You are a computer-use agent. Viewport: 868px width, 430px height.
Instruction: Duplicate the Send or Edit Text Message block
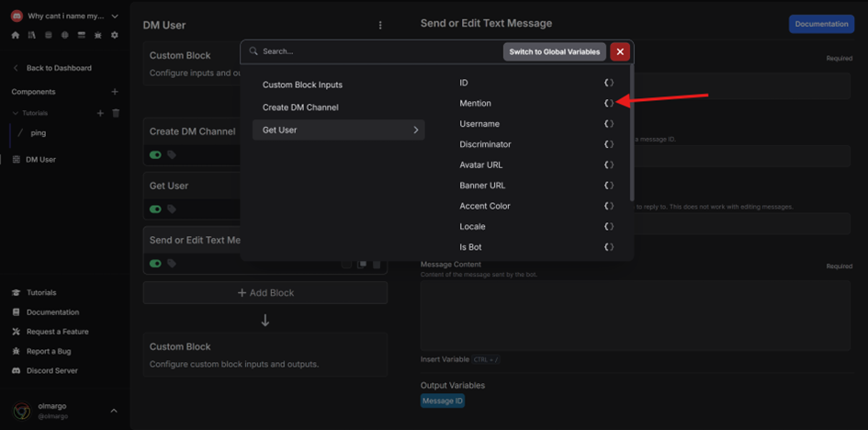[362, 264]
